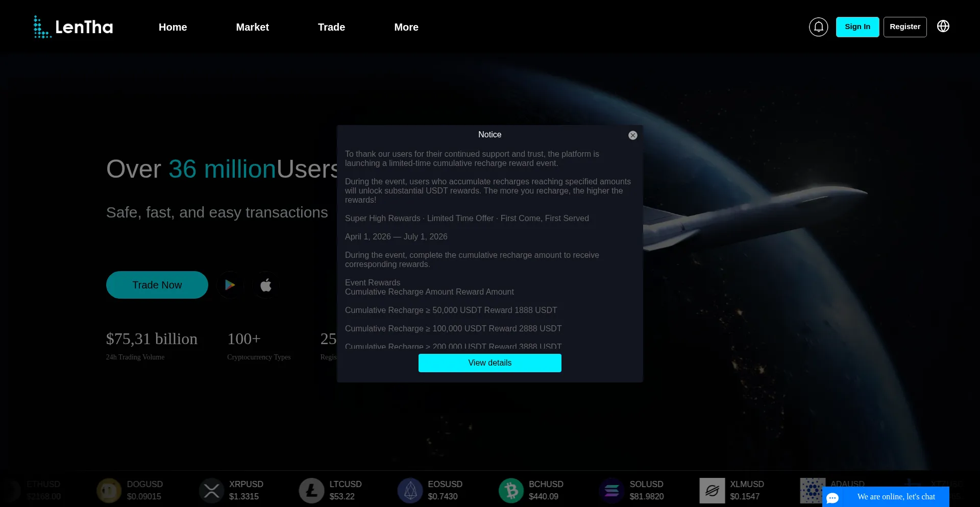This screenshot has height=507, width=980.
Task: Select the EOS coin icon
Action: coord(410,491)
